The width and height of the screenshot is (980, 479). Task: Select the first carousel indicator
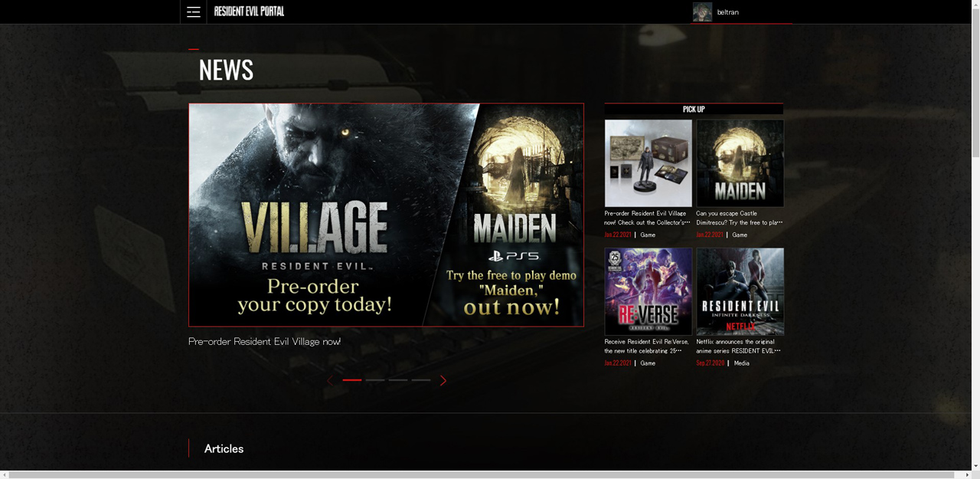pyautogui.click(x=352, y=380)
